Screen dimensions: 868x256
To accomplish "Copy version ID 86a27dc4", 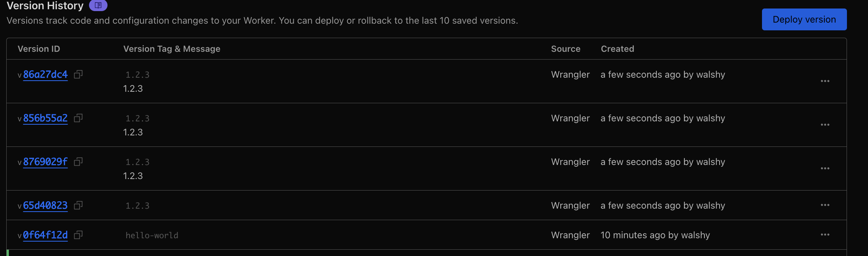I will 78,75.
